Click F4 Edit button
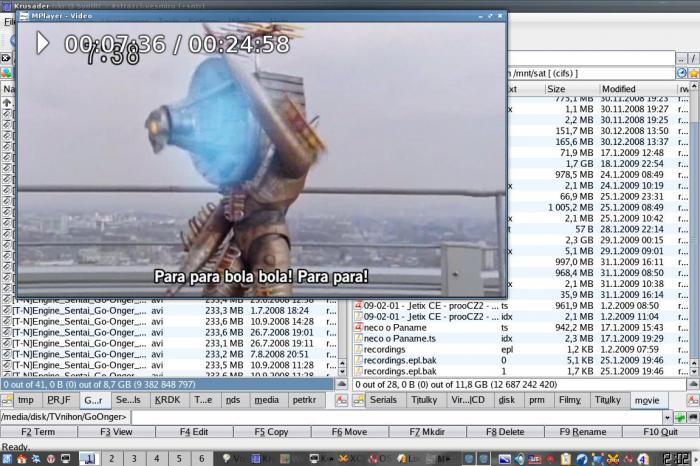 click(x=194, y=432)
